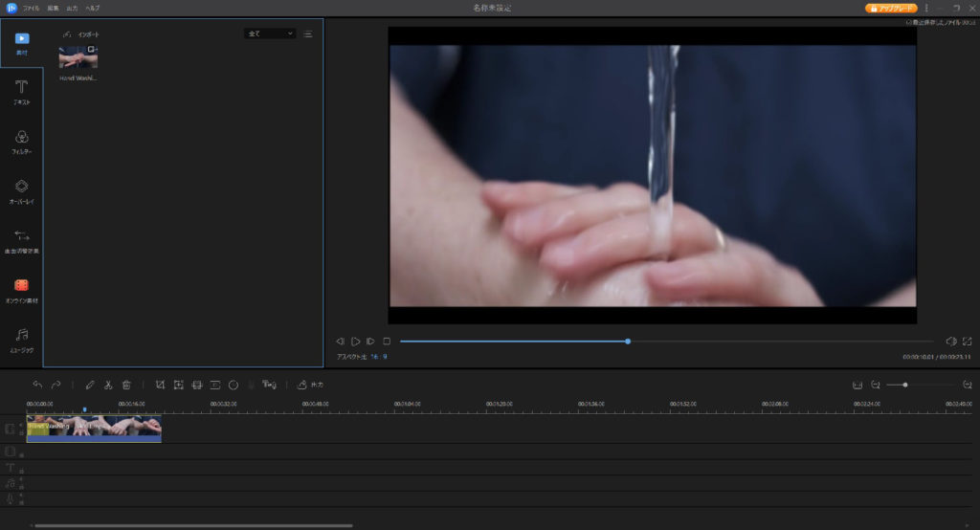Open the フィルター (Filter) sidebar tab
The image size is (980, 530).
(22, 142)
